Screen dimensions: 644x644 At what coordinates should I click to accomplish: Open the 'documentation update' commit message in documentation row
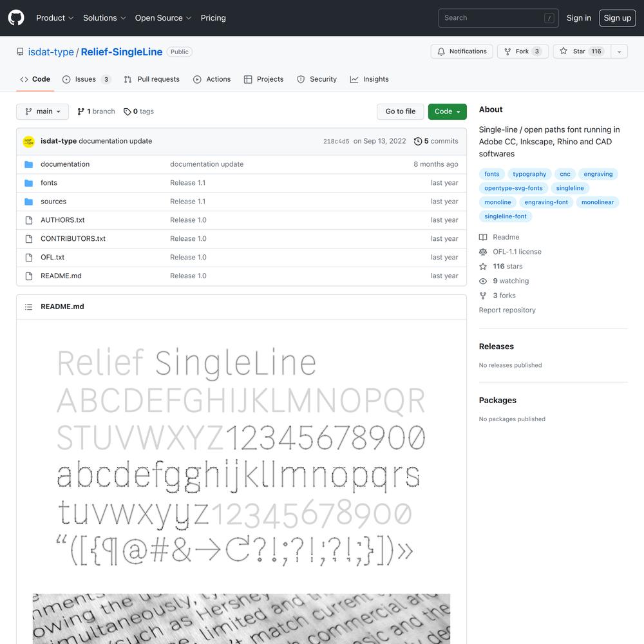tap(207, 164)
